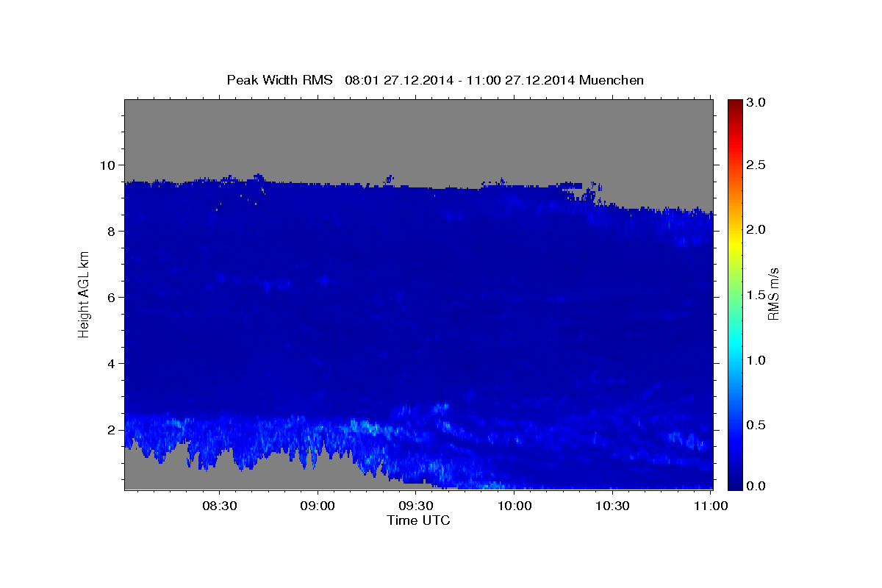Image resolution: width=882 pixels, height=588 pixels.
Task: Click the 10:00 time tick label
Action: (x=514, y=506)
